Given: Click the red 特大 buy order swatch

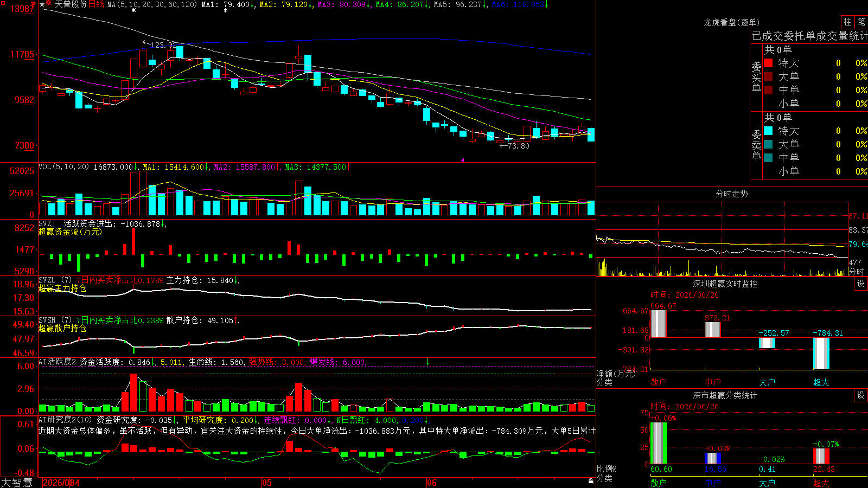Looking at the screenshot, I should [768, 63].
